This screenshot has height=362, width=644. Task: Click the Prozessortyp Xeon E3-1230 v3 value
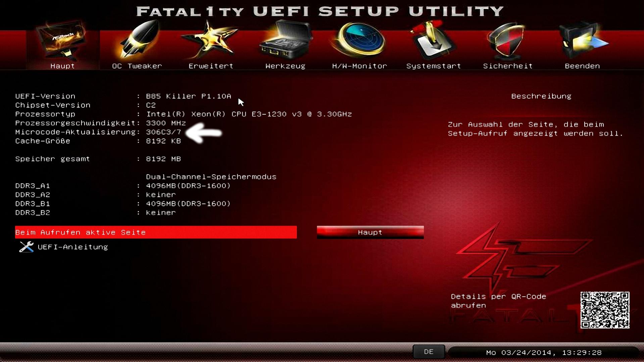(249, 114)
